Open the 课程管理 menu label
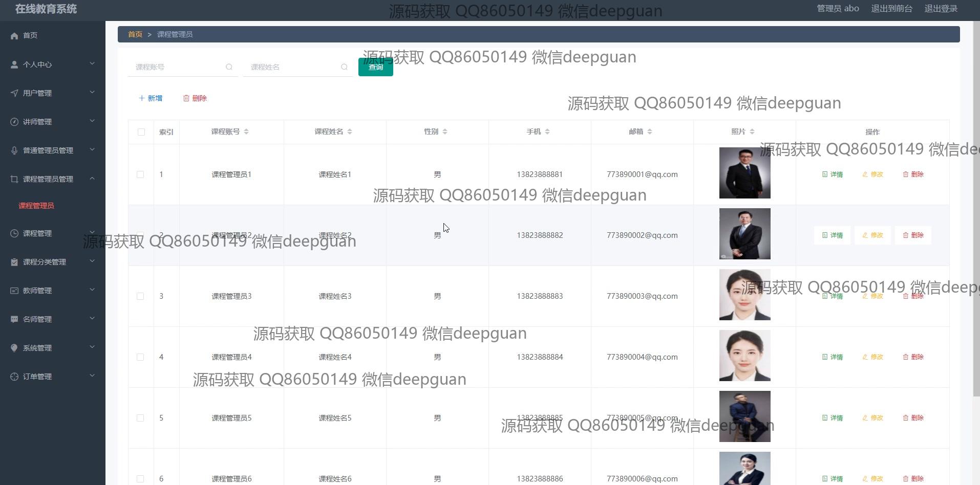980x485 pixels. tap(37, 233)
